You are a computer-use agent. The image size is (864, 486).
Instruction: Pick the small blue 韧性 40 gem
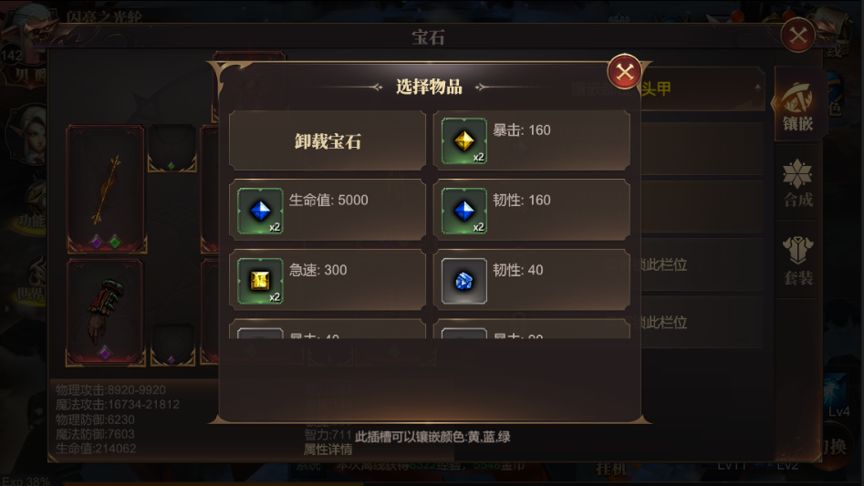click(464, 281)
